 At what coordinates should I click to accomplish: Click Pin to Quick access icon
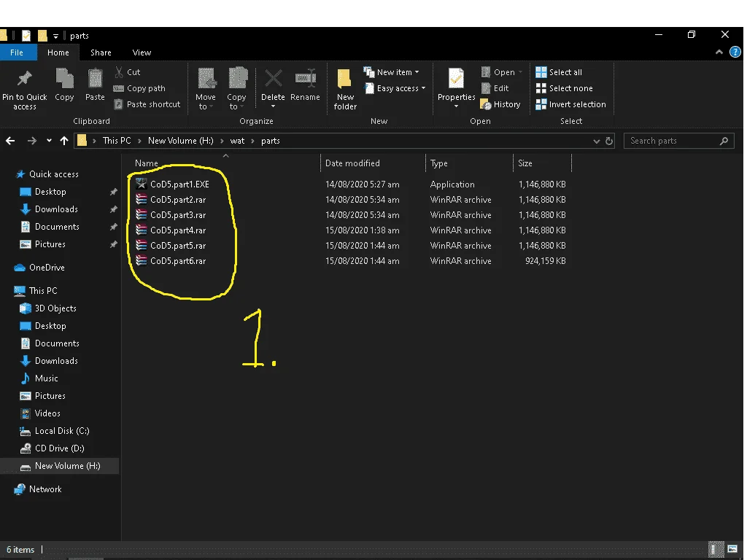24,79
